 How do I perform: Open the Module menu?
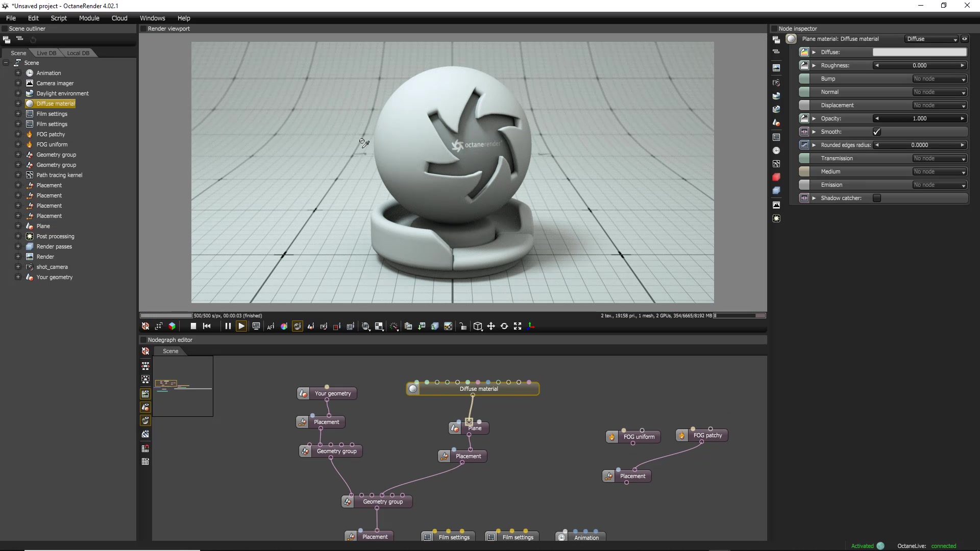point(89,18)
